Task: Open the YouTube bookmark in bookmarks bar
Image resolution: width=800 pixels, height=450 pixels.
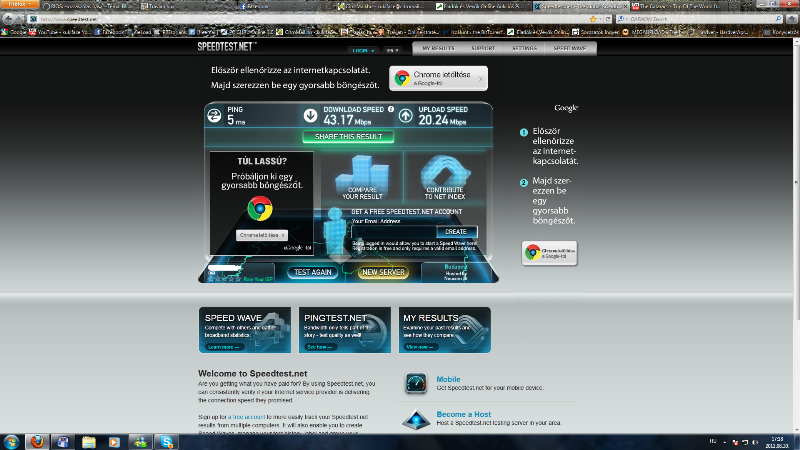Action: [60, 32]
